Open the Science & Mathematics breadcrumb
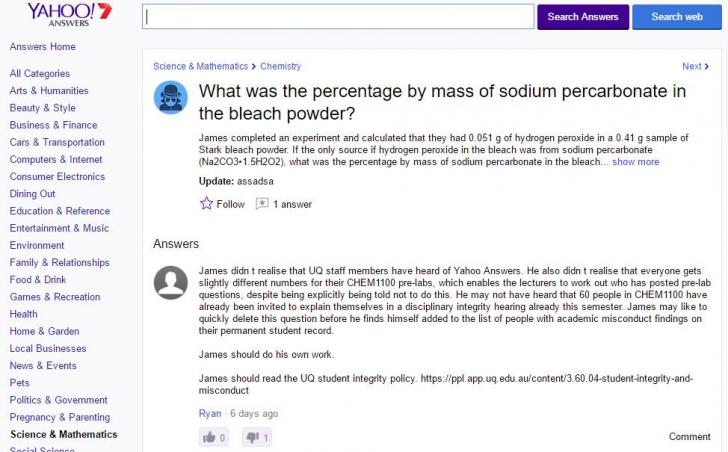 tap(200, 67)
